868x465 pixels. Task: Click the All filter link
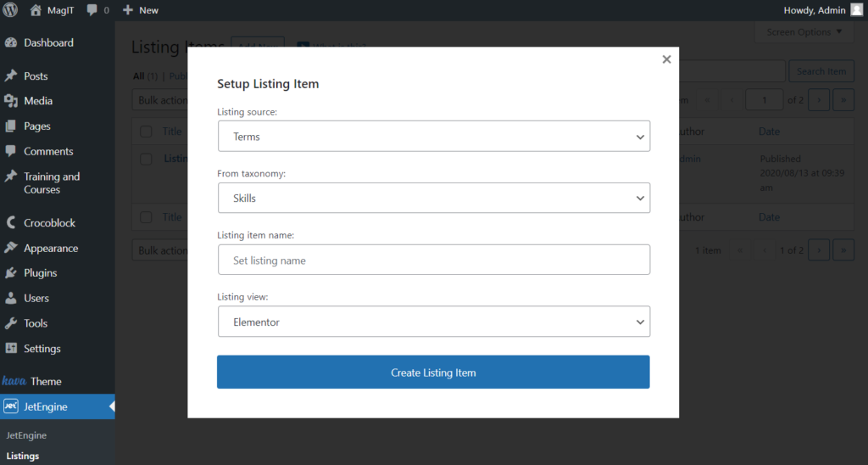point(138,76)
